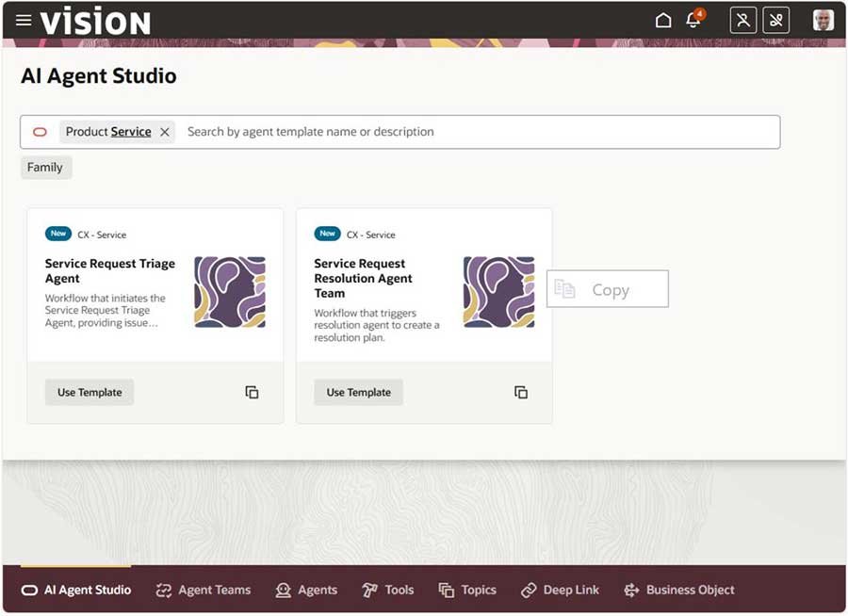Switch to the Business Object tab
The width and height of the screenshot is (848, 616).
point(679,590)
